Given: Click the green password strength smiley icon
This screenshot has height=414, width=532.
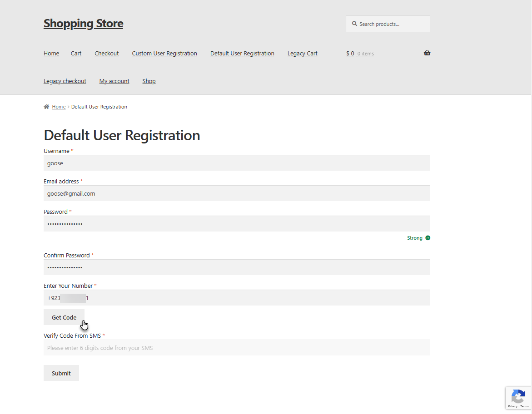Looking at the screenshot, I should (x=428, y=237).
